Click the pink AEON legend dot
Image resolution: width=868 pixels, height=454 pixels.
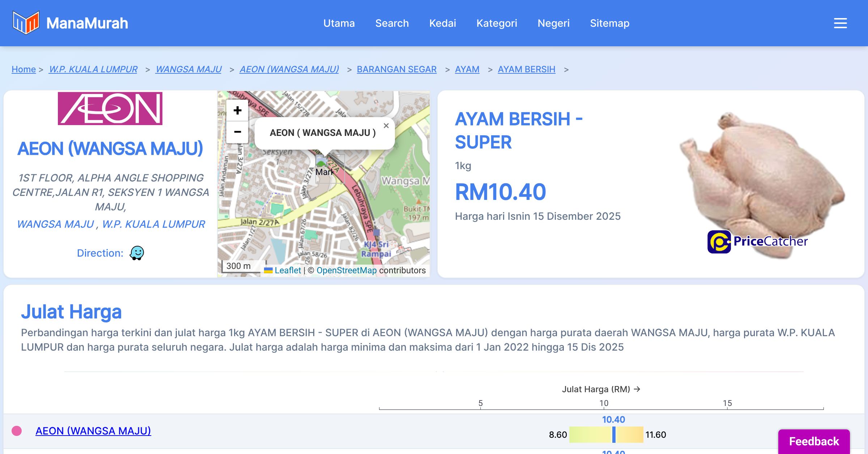(17, 431)
